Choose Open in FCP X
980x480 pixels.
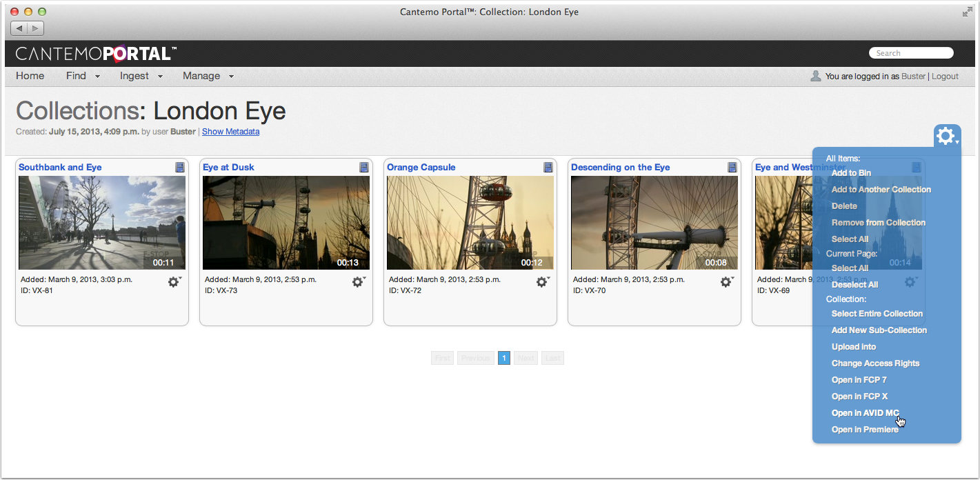[x=860, y=397]
